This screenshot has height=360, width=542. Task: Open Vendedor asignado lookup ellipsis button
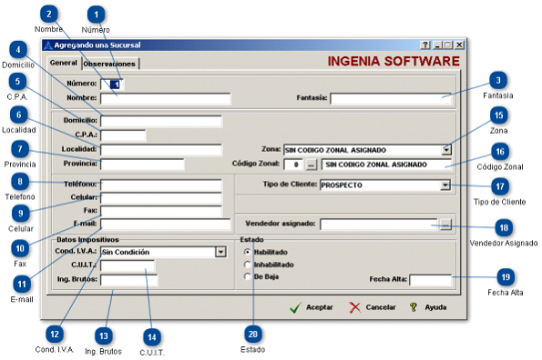(446, 225)
